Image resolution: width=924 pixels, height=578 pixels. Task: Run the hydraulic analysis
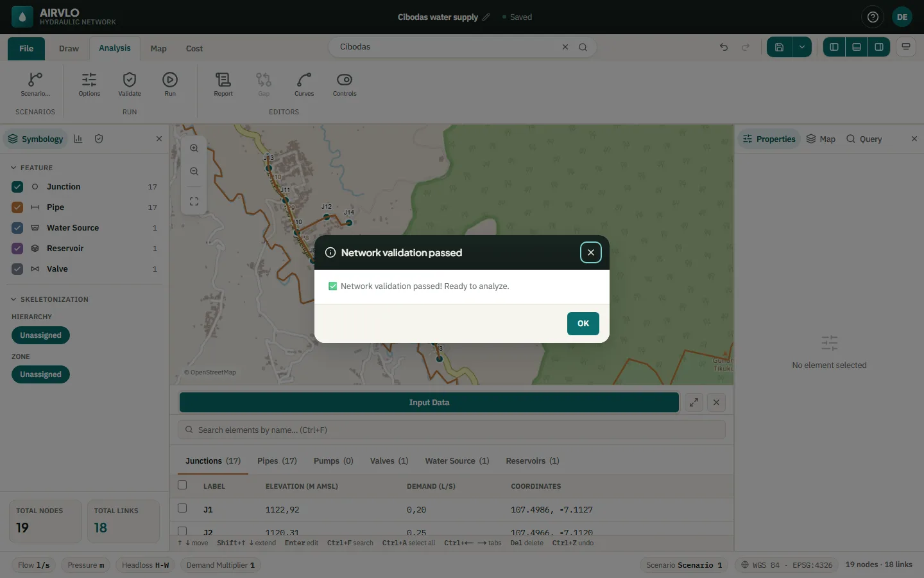[x=170, y=84]
